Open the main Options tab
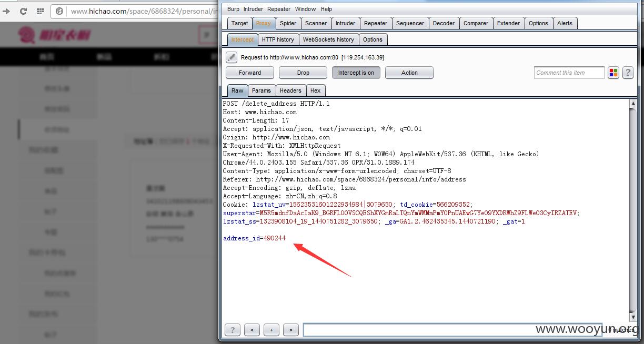 pyautogui.click(x=538, y=23)
